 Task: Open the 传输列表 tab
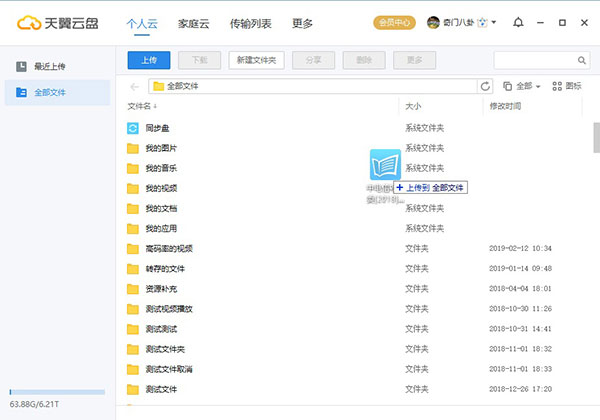coord(250,22)
